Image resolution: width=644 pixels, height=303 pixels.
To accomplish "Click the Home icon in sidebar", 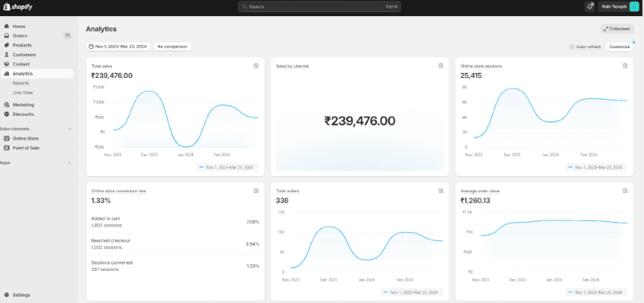I will click(x=6, y=27).
